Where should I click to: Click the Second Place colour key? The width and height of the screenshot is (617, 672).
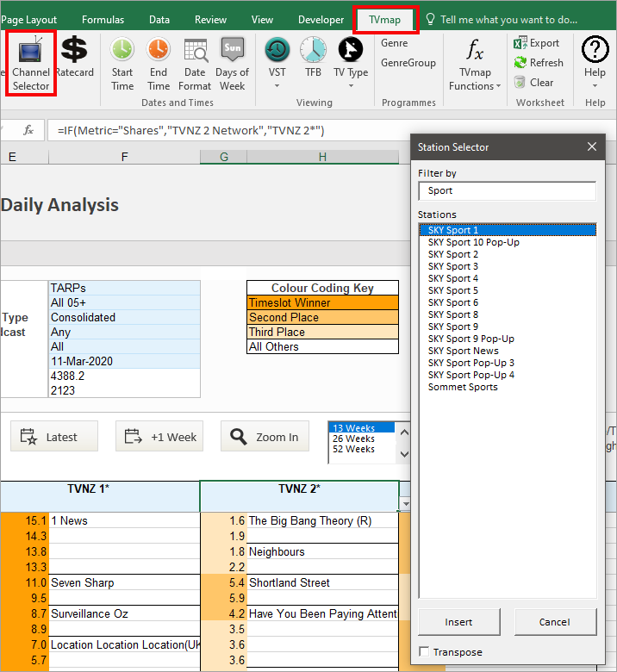coord(322,317)
